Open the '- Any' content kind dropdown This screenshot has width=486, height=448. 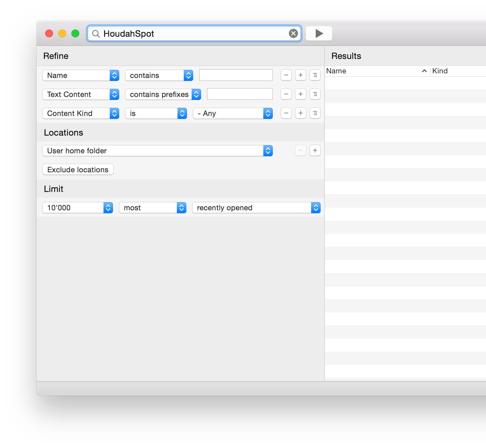(268, 113)
